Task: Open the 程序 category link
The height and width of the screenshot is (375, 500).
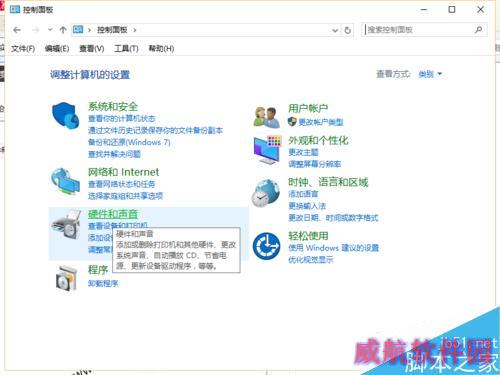Action: (x=98, y=270)
